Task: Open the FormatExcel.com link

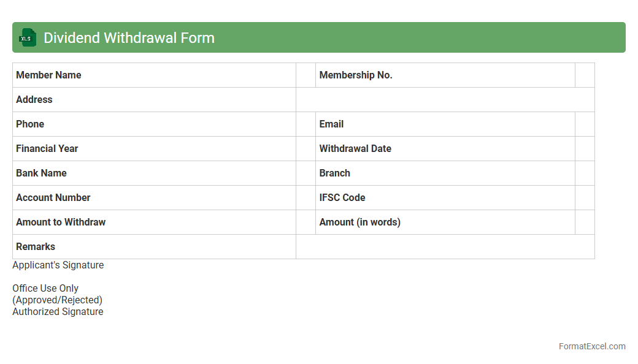Action: (x=591, y=346)
